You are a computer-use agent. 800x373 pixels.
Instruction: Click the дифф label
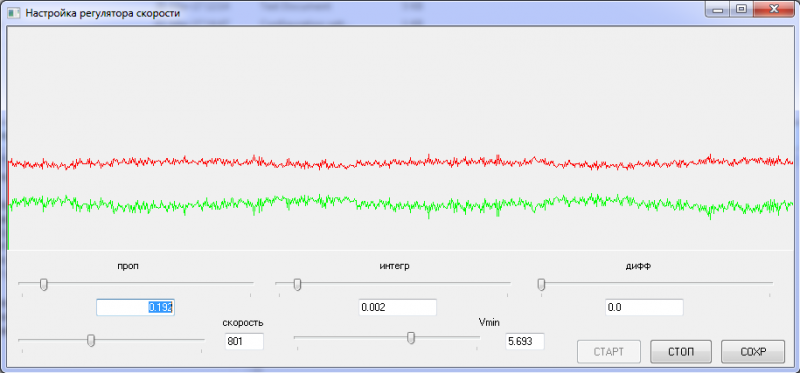point(638,266)
